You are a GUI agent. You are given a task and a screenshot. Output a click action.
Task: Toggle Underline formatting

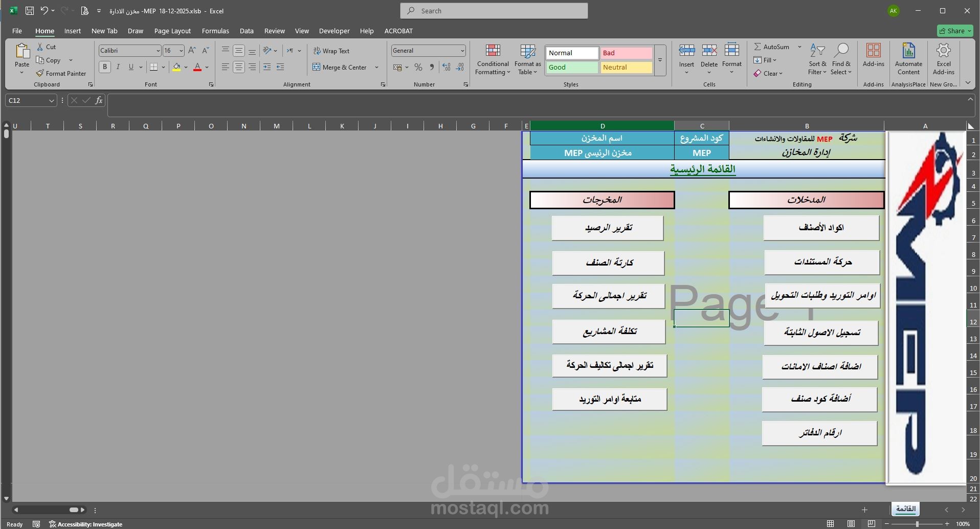131,67
